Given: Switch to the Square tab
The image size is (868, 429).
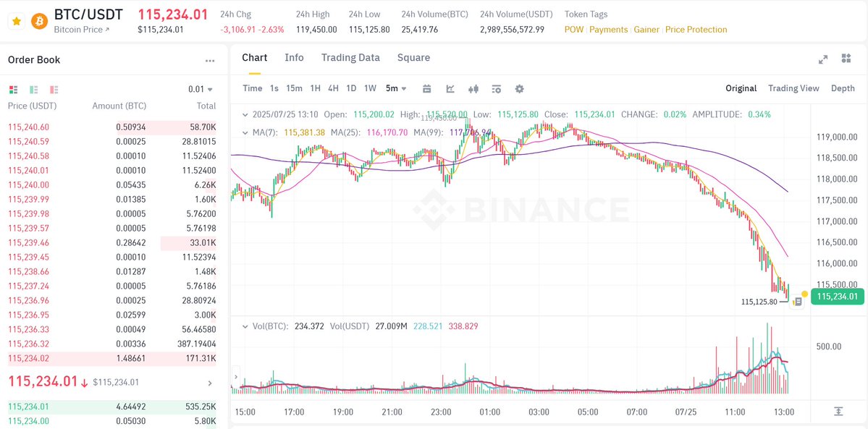Looking at the screenshot, I should click(413, 58).
